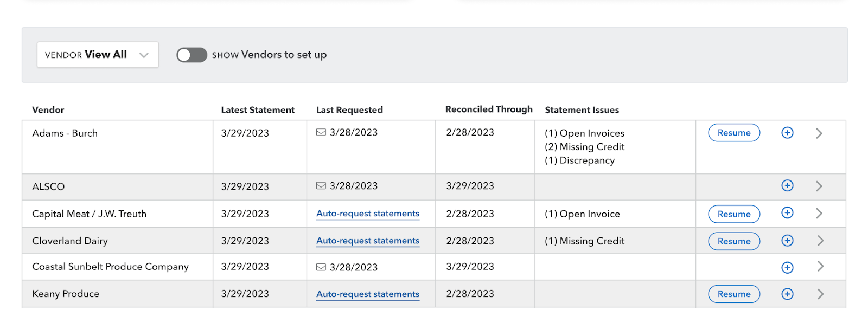Image resolution: width=868 pixels, height=329 pixels.
Task: Open Capital Meat / J.W. Treuth row chevron
Action: click(x=819, y=214)
